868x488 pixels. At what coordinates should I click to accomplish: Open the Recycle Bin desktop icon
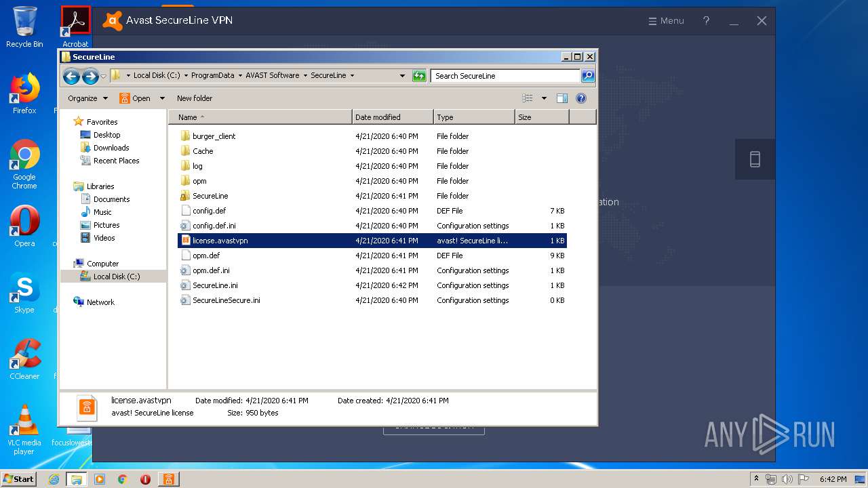pos(24,27)
